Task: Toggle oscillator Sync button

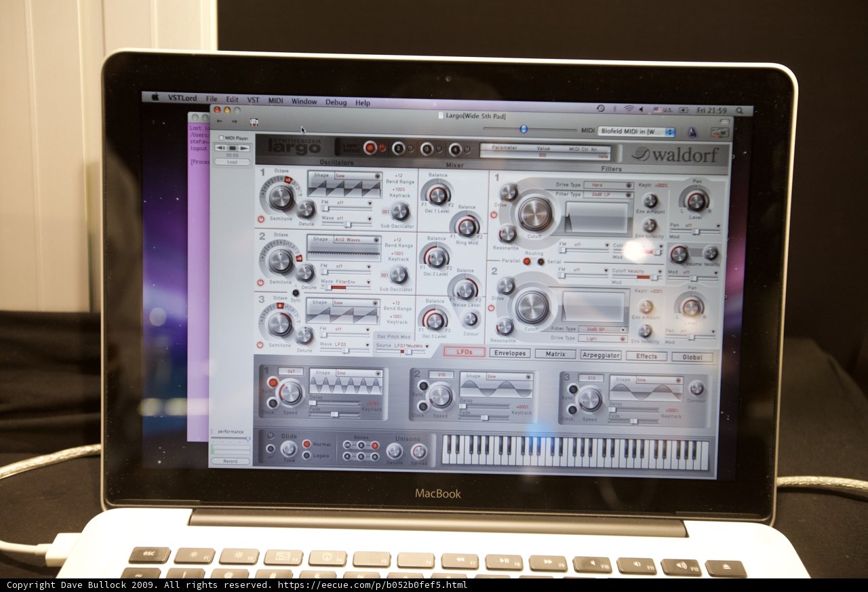Action: (296, 292)
